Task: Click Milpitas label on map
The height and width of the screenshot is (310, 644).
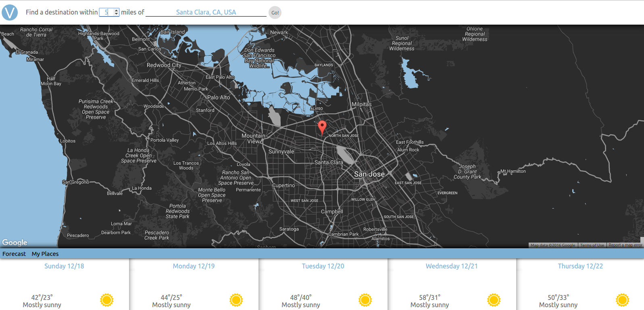Action: [362, 104]
